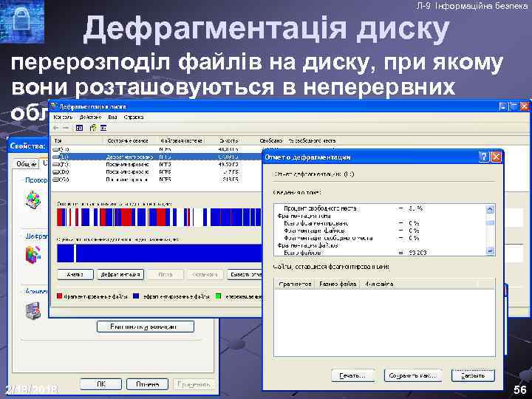Click the disk check icon in Properties

33,199
